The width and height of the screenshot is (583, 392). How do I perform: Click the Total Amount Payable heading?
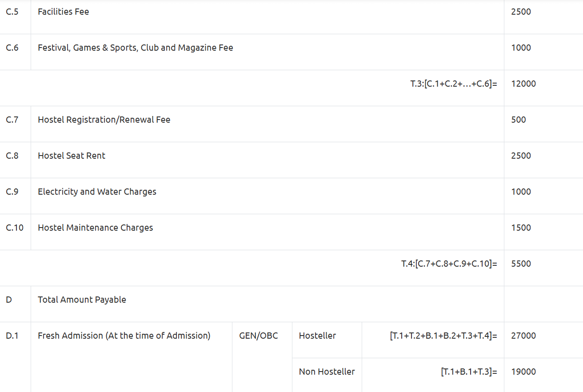tap(82, 300)
